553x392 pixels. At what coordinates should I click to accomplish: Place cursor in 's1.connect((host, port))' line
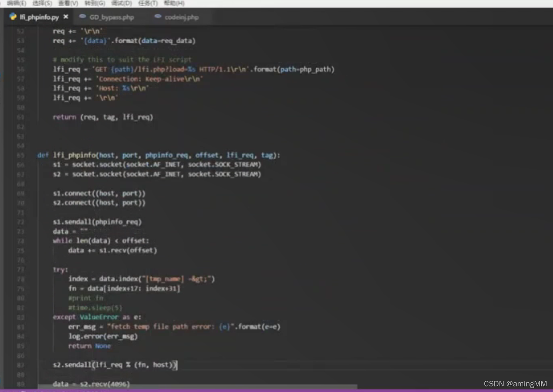99,193
